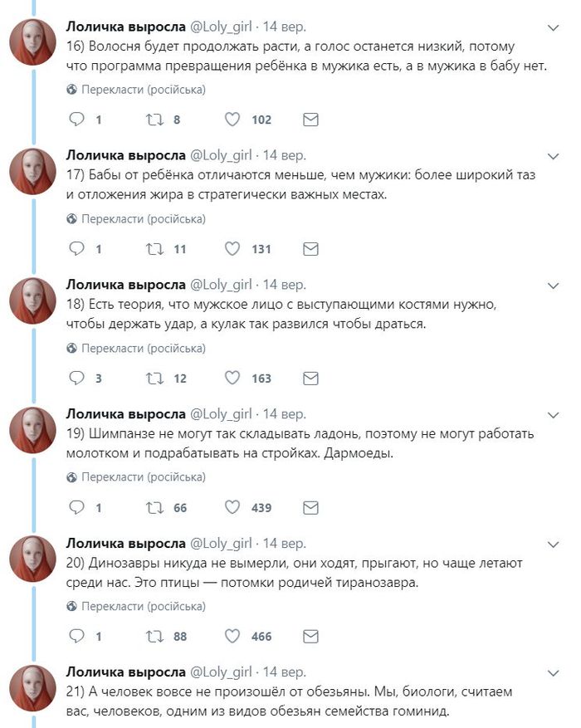Screen dimensions: 581x728
Task: Open @Loly_girl handle on tweet 20
Action: pos(221,544)
